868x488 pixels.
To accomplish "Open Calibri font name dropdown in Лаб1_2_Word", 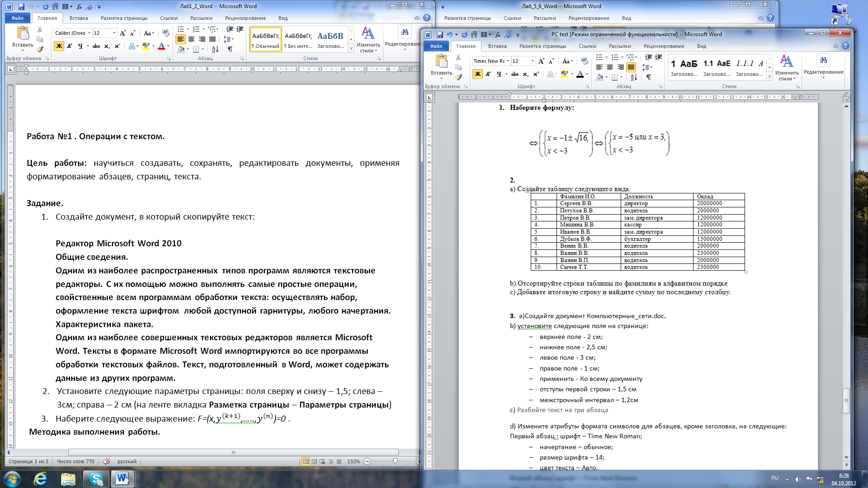I will pos(90,33).
